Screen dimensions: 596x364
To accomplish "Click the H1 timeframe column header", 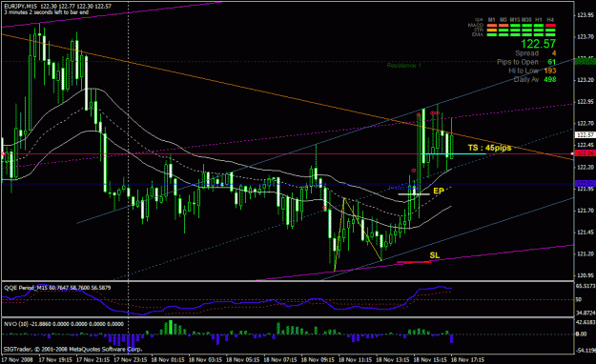I will coord(539,19).
